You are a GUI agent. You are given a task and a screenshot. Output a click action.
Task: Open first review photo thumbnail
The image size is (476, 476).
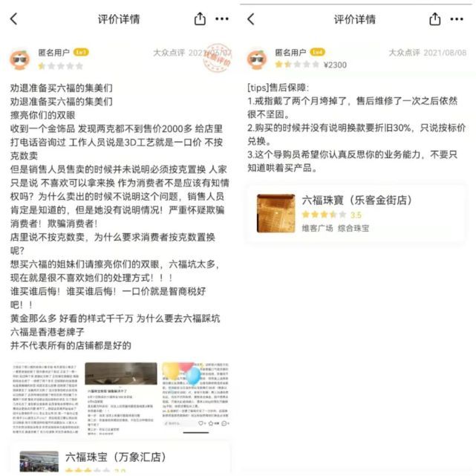tap(45, 399)
